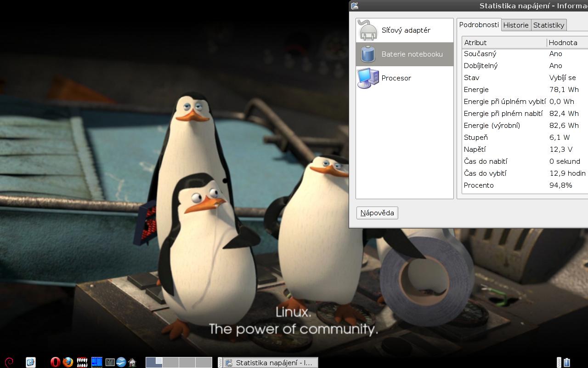
Task: Sort by the Atribut column header
Action: 504,42
